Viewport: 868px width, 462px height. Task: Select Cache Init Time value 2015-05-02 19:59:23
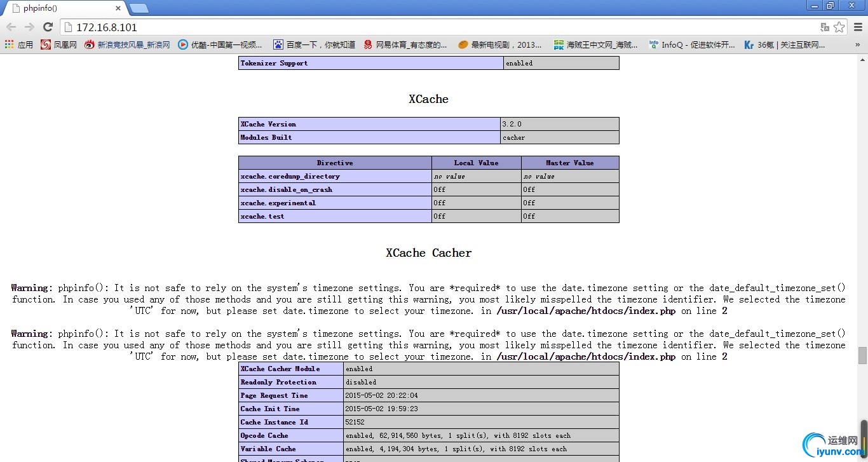point(381,409)
